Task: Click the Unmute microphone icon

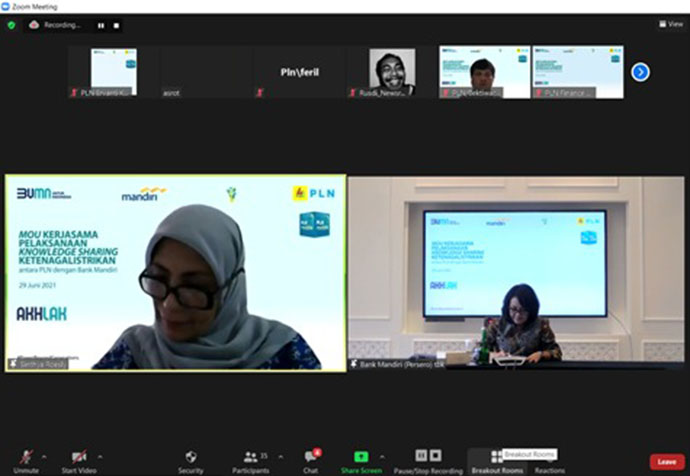Action: [x=26, y=457]
